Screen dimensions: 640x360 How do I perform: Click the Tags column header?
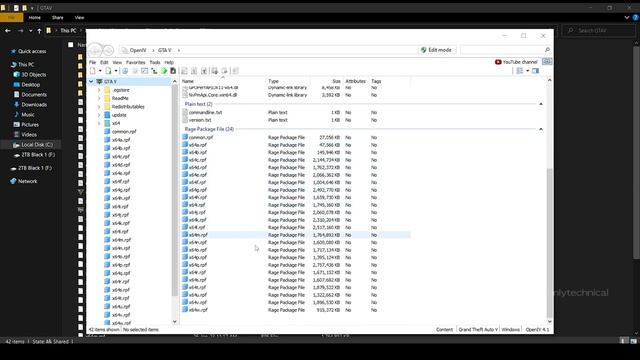(x=376, y=81)
